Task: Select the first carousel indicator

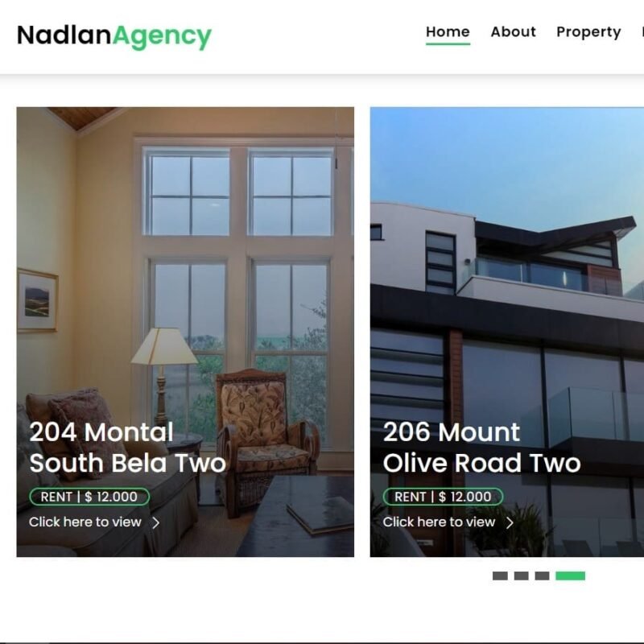Action: (500, 576)
